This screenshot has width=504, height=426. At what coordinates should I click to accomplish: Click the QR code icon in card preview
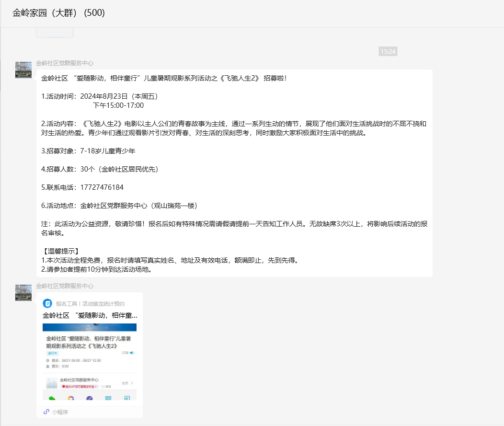click(x=108, y=398)
